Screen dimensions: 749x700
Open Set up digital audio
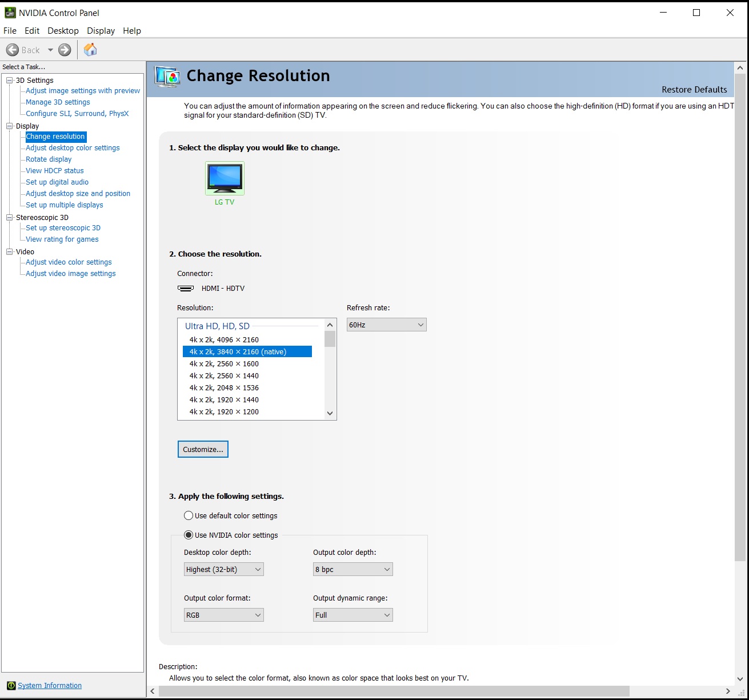coord(57,182)
